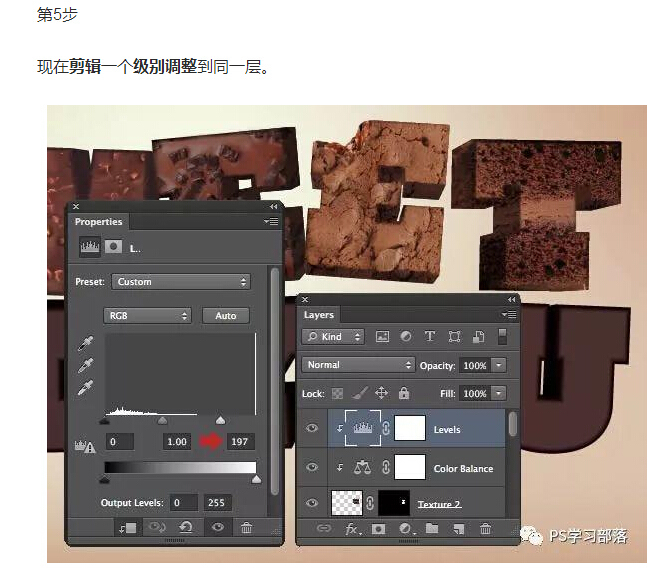Click the Levels adjustment layer thumbnail

pyautogui.click(x=363, y=428)
